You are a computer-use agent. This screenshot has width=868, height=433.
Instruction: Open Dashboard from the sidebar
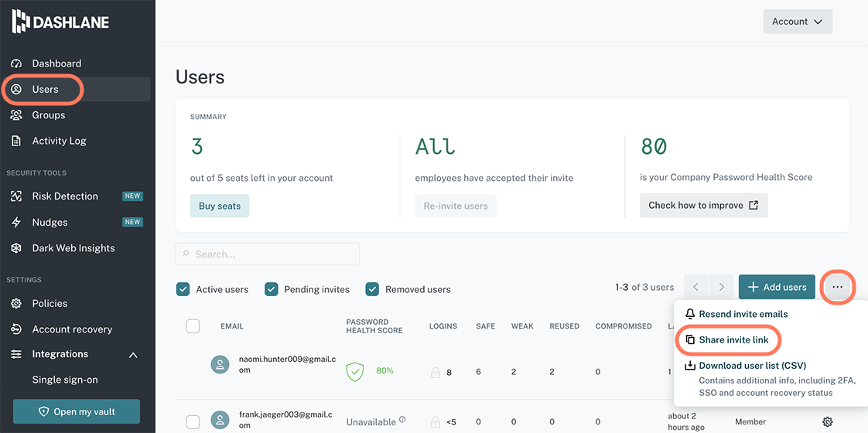(x=56, y=63)
